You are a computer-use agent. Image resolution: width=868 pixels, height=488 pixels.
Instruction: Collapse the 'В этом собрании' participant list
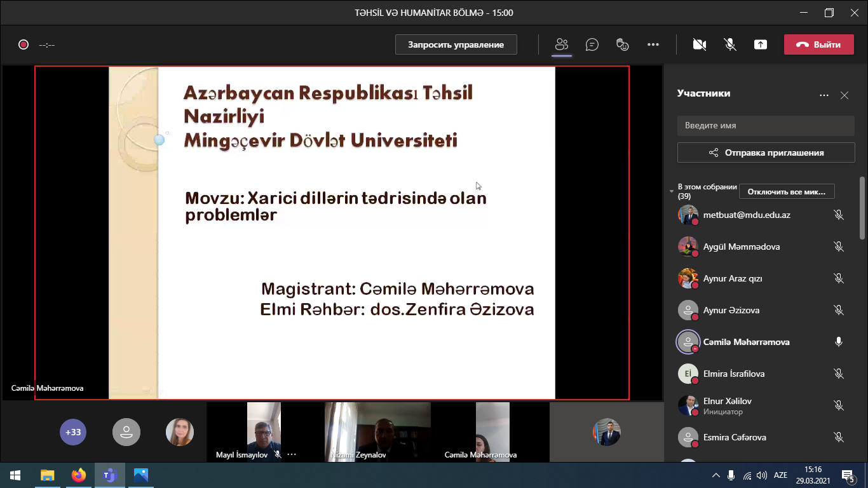(x=672, y=191)
